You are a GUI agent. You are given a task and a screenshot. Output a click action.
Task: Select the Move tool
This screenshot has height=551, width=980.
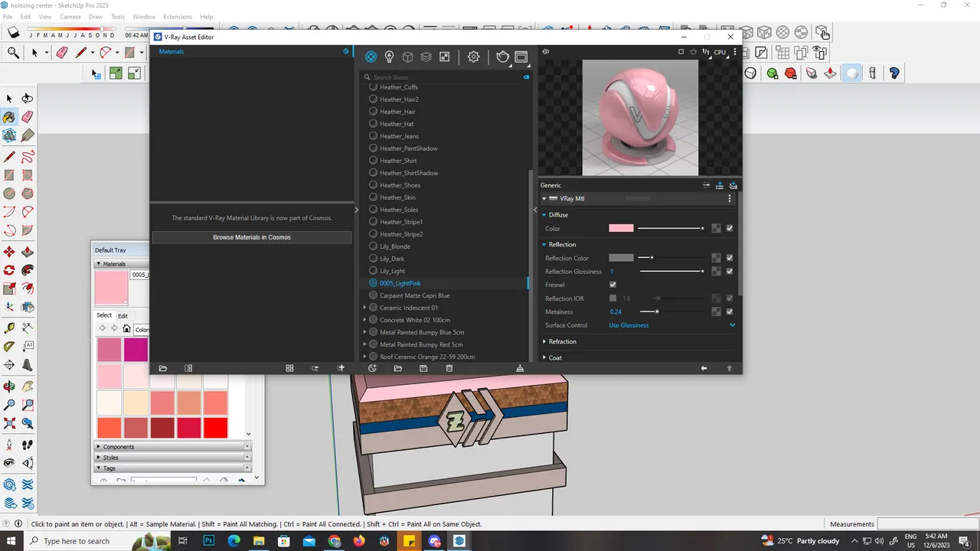click(9, 252)
